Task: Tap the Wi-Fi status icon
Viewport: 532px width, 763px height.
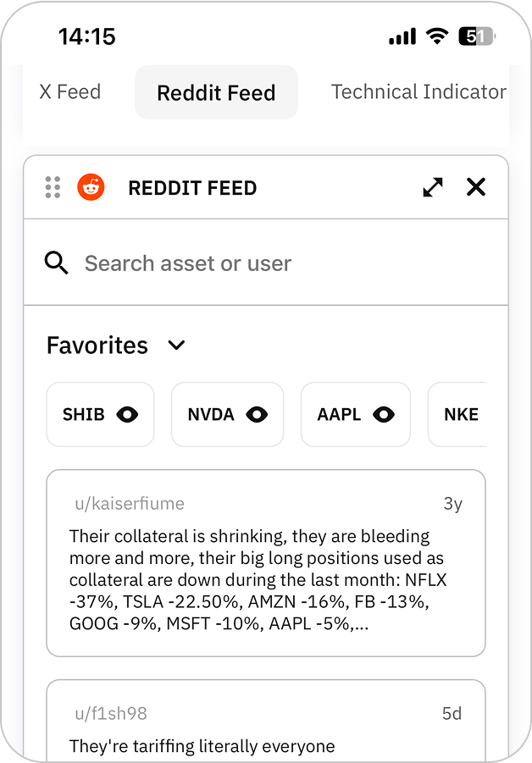Action: [x=437, y=36]
